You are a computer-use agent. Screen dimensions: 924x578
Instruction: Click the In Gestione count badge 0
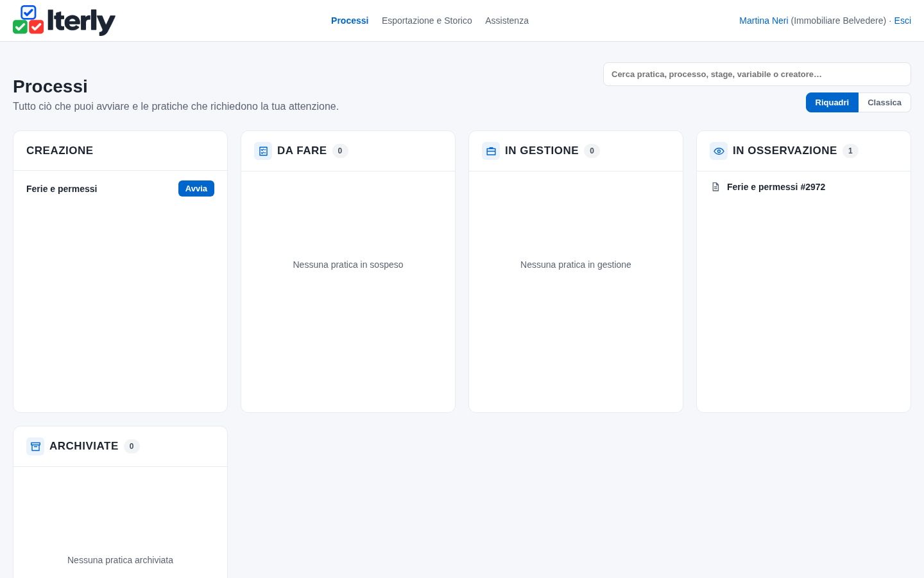click(x=592, y=151)
